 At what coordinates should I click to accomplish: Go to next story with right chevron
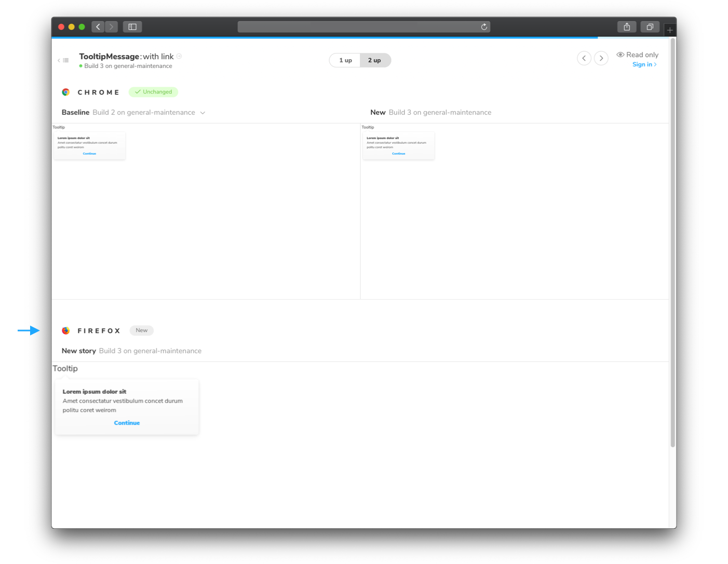pos(601,58)
